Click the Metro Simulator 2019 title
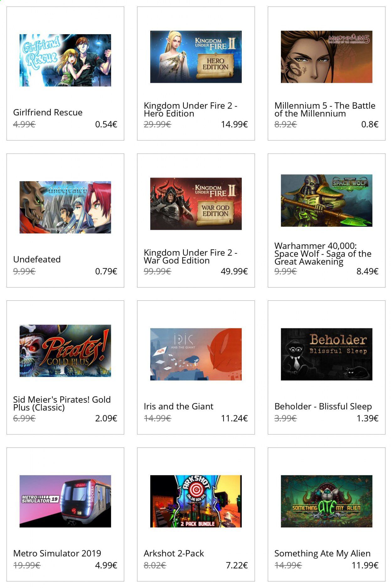Viewport: 392px width, 588px height. (x=57, y=553)
